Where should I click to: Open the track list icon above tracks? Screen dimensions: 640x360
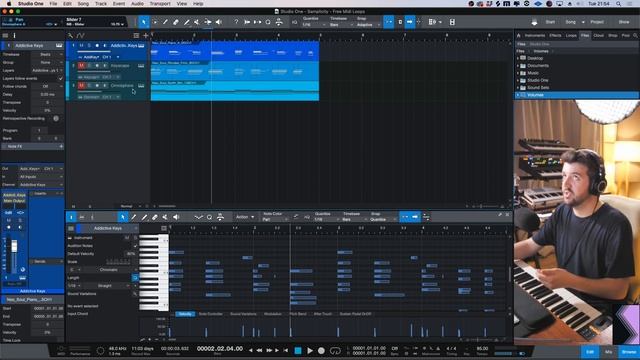coord(136,36)
